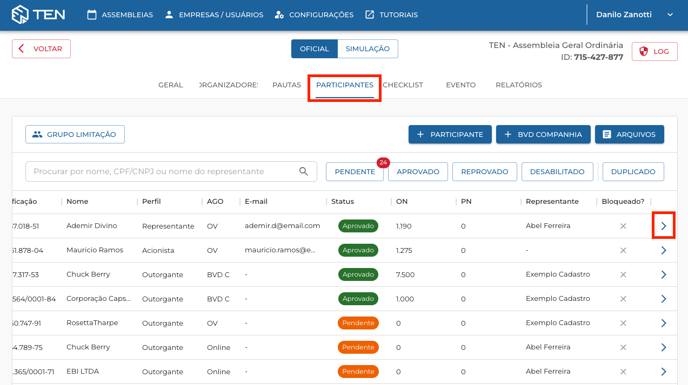Filter by Reprovado status
This screenshot has height=385, width=688.
[x=484, y=172]
